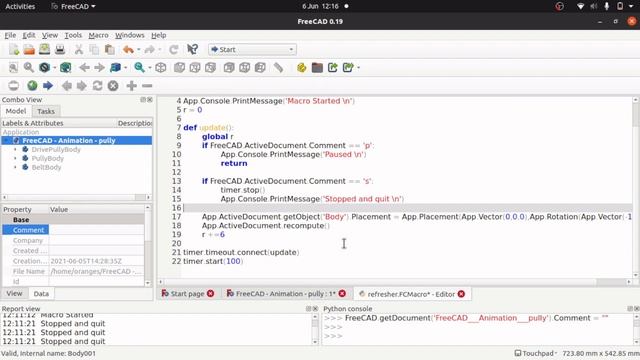Click the What's This help cursor icon
640x360 pixels.
coord(192,49)
